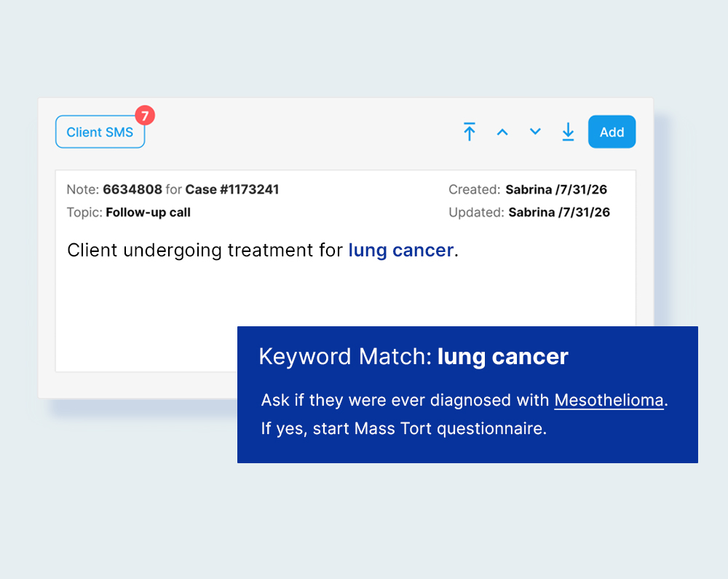The width and height of the screenshot is (728, 579).
Task: Click the Keyword Match heading
Action: (345, 357)
